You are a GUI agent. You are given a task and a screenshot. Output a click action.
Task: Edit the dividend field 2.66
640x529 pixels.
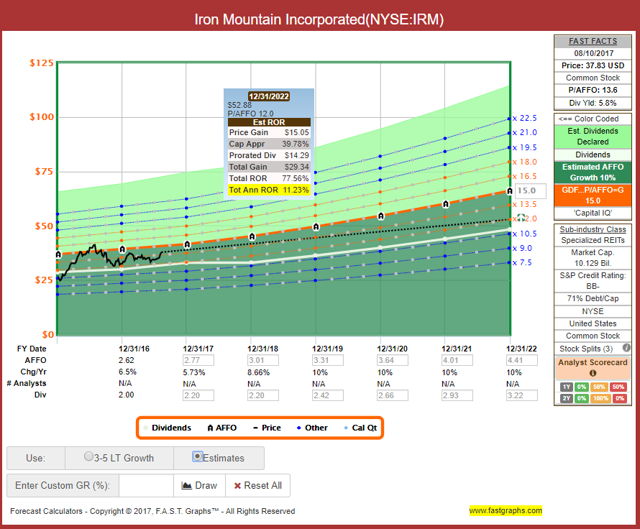[x=392, y=396]
